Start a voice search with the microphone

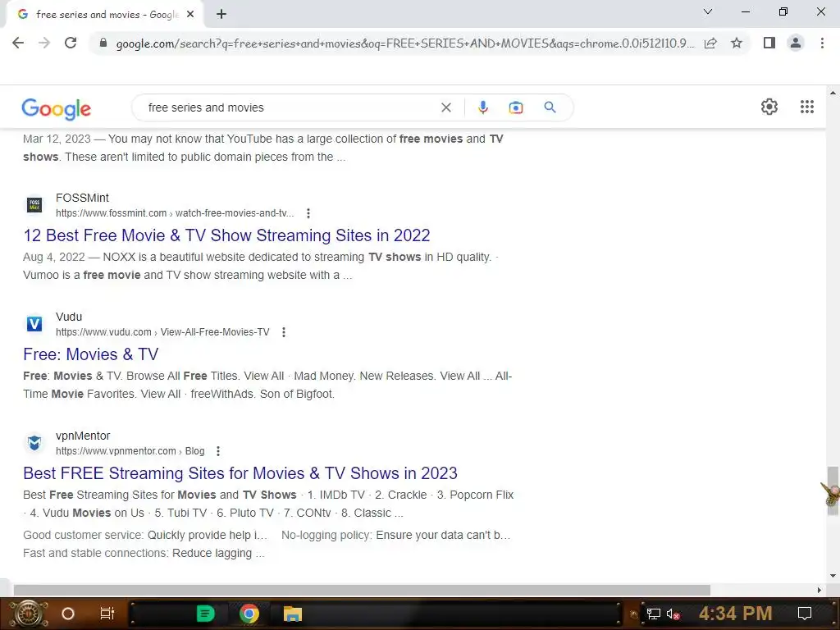pos(482,107)
